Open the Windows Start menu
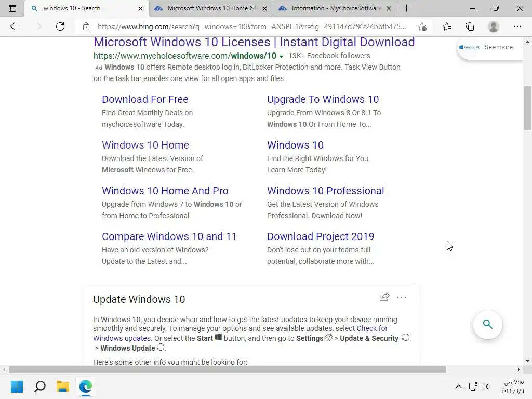The image size is (532, 399). point(17,387)
